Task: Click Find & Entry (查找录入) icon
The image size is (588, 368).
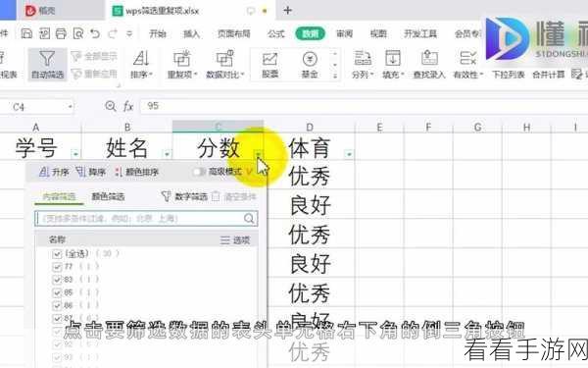Action: [429, 64]
